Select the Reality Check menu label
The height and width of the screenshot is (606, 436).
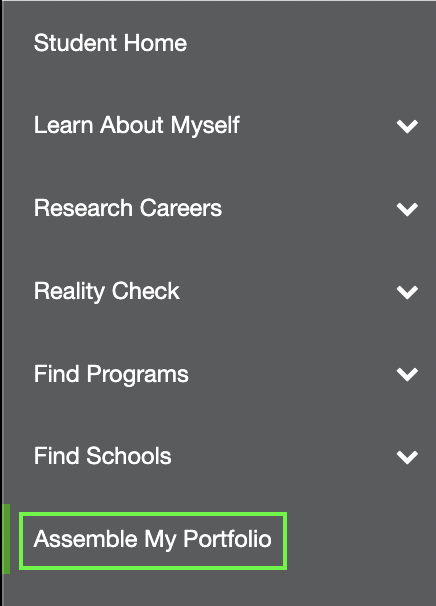click(107, 291)
